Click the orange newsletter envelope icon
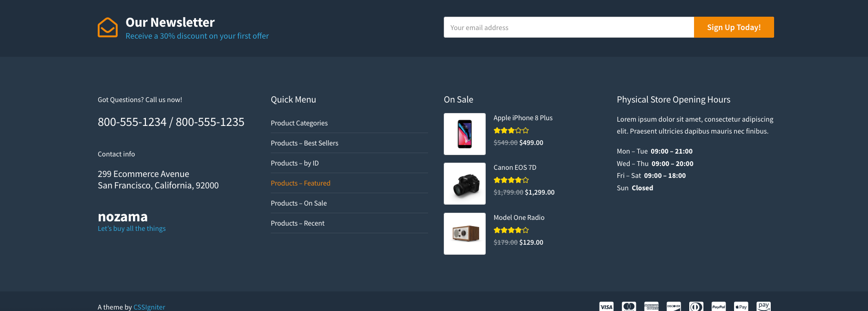868x311 pixels. [107, 27]
